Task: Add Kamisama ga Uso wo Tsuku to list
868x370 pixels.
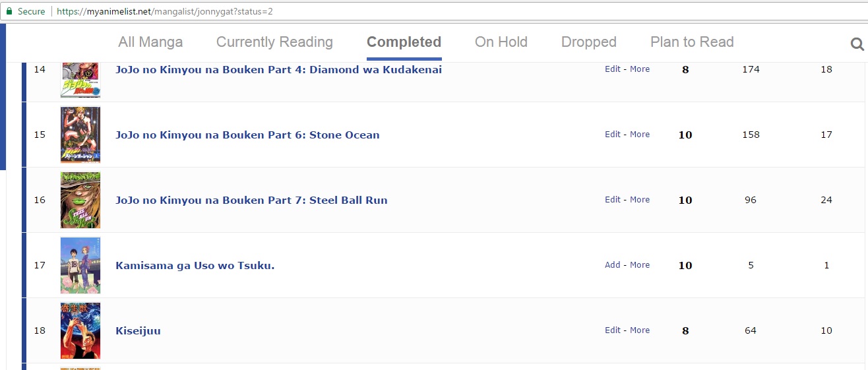Action: coord(613,265)
